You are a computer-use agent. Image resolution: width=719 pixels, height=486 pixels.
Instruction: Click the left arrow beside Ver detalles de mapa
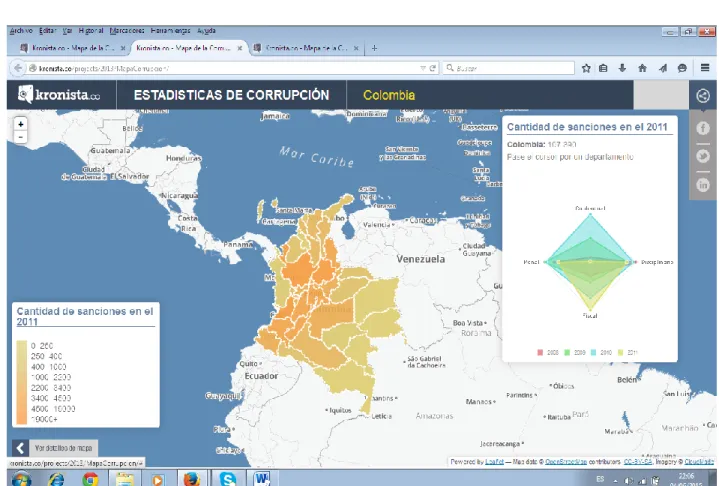[x=20, y=448]
